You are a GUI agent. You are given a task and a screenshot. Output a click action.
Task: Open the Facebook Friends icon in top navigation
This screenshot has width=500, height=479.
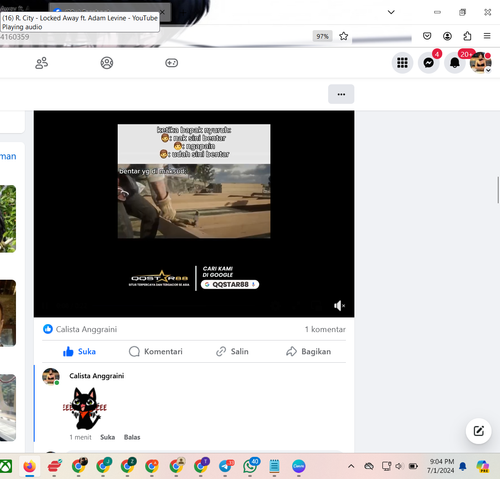pyautogui.click(x=42, y=63)
